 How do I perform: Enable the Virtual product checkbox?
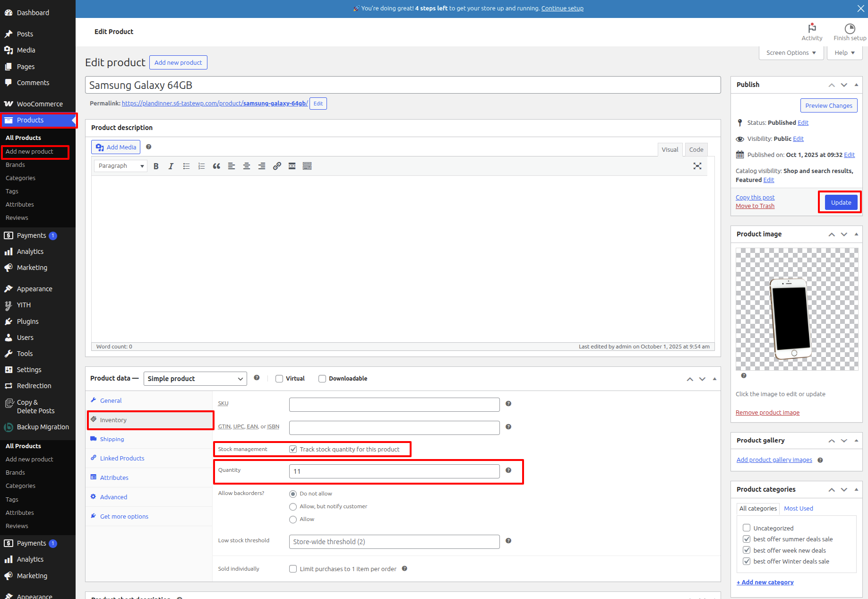pos(279,379)
